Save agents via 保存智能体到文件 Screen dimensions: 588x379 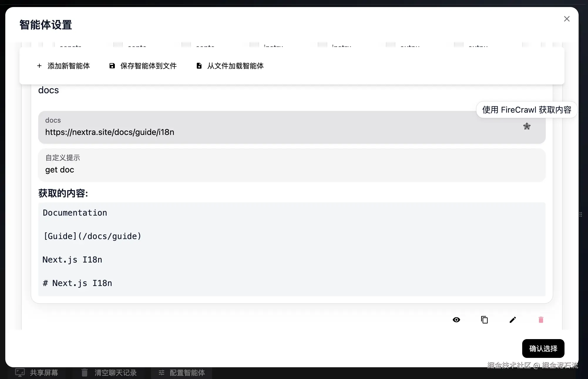pyautogui.click(x=143, y=66)
